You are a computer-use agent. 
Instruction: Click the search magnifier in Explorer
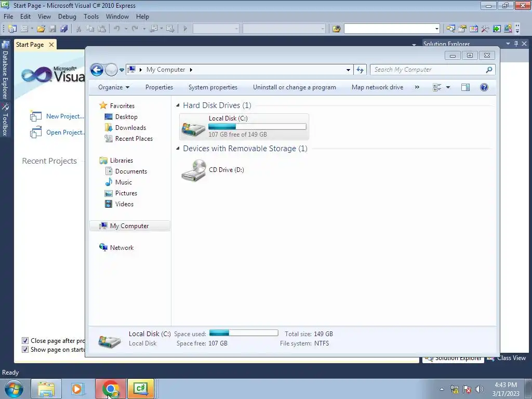click(489, 70)
